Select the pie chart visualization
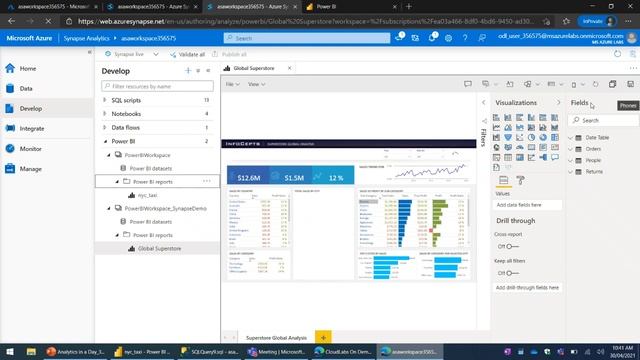This screenshot has height=360, width=640. (x=531, y=138)
